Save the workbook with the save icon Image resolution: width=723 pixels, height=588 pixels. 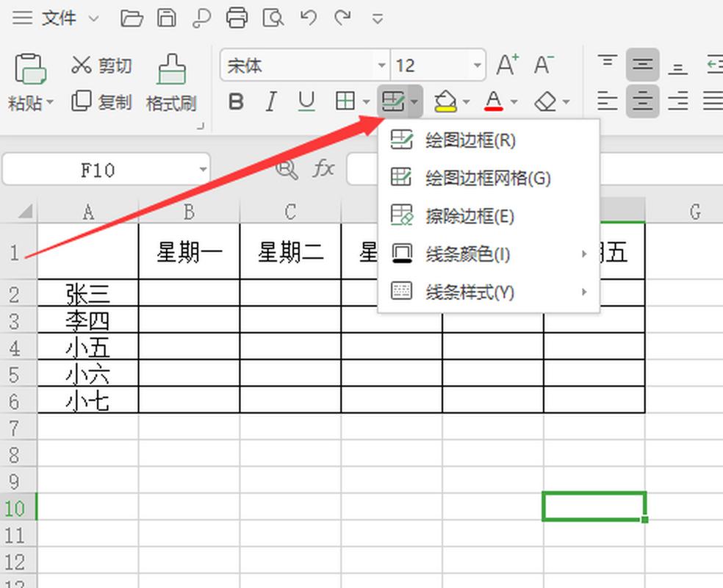click(167, 18)
